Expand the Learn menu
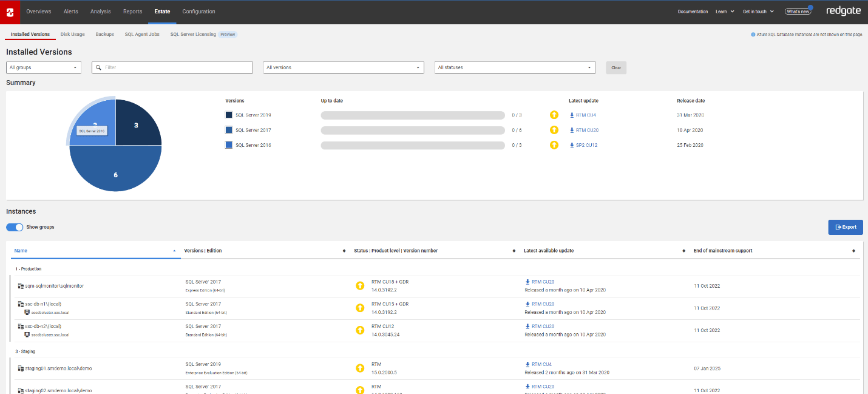 pos(725,12)
